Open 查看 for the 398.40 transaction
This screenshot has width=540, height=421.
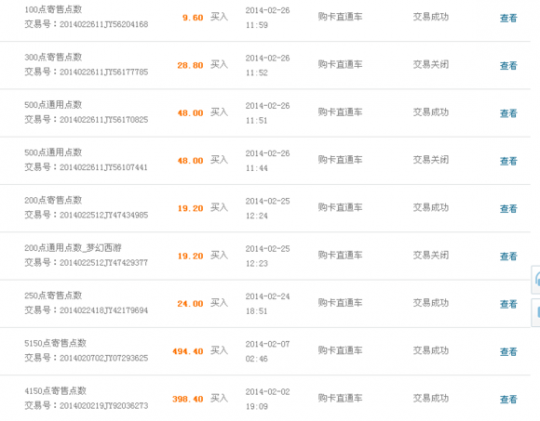point(508,399)
